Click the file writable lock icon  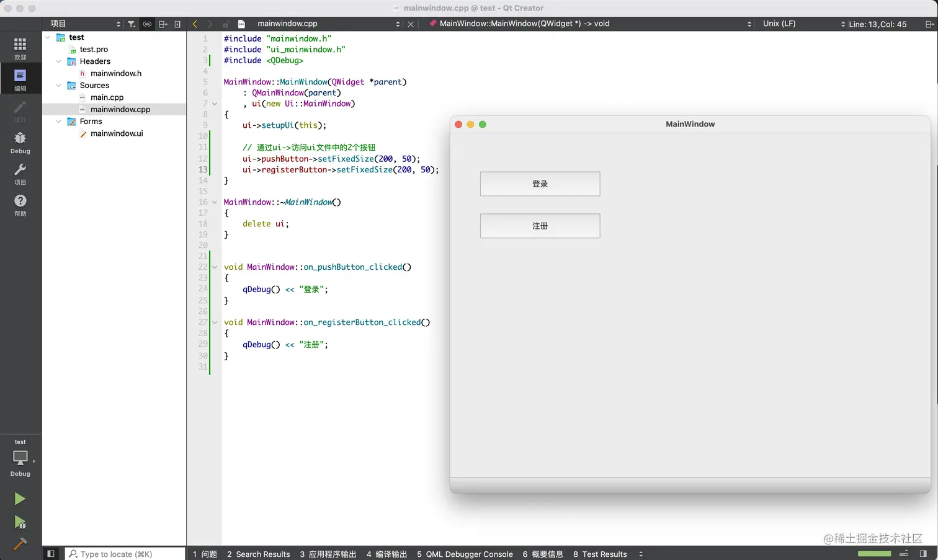226,24
